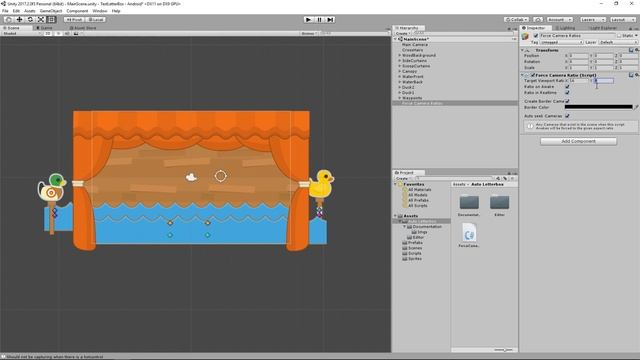Toggle Create Border Camera checkbox
640x360 pixels.
(567, 101)
